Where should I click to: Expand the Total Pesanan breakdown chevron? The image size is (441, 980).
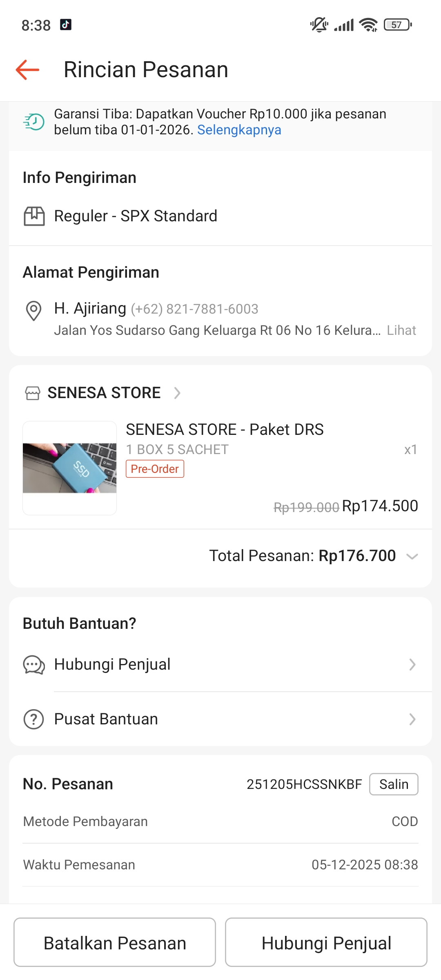pyautogui.click(x=412, y=556)
